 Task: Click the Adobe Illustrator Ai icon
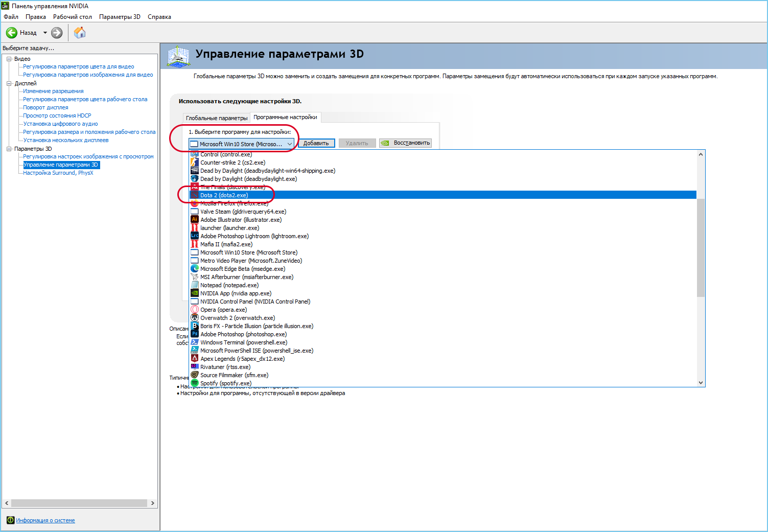[x=194, y=220]
